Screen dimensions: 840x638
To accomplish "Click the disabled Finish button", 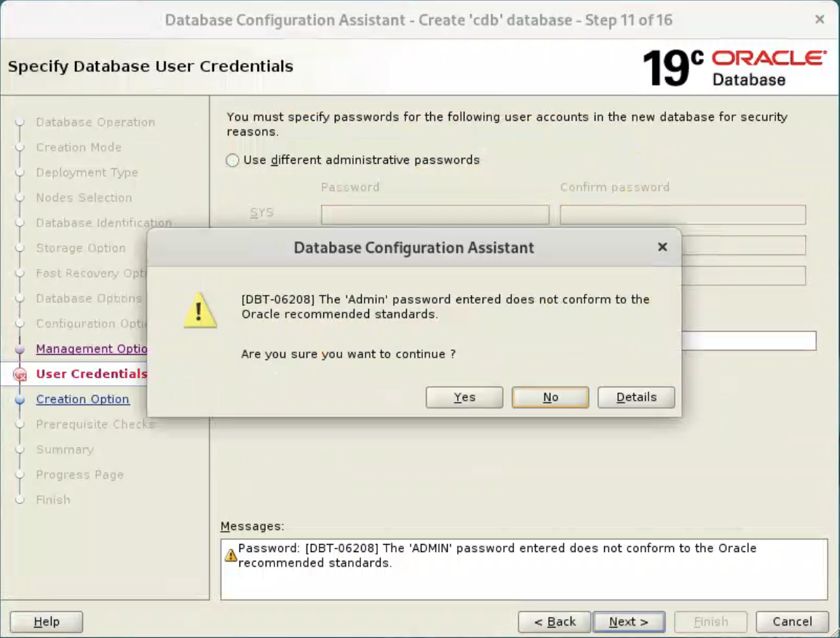I will 710,621.
